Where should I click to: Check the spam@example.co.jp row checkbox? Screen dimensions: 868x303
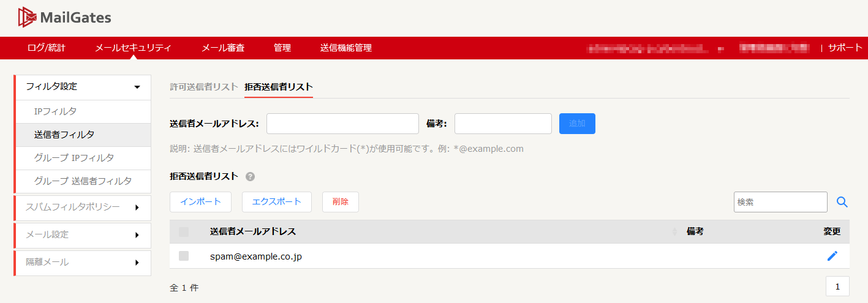(184, 256)
